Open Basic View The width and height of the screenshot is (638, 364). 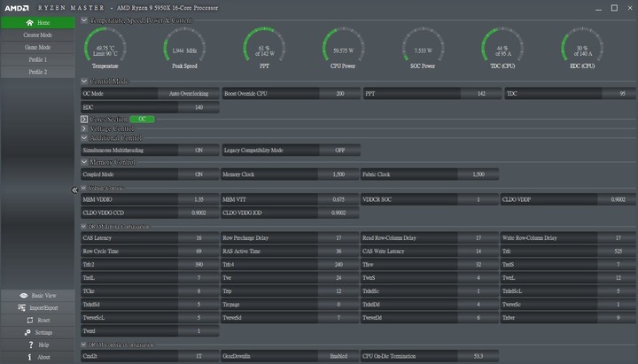tap(38, 295)
